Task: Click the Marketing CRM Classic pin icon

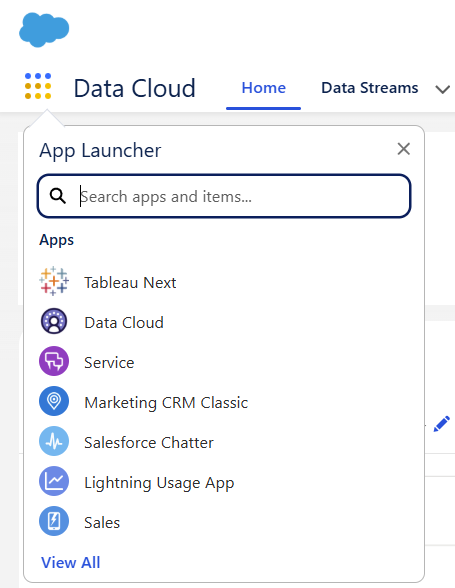Action: tap(54, 401)
